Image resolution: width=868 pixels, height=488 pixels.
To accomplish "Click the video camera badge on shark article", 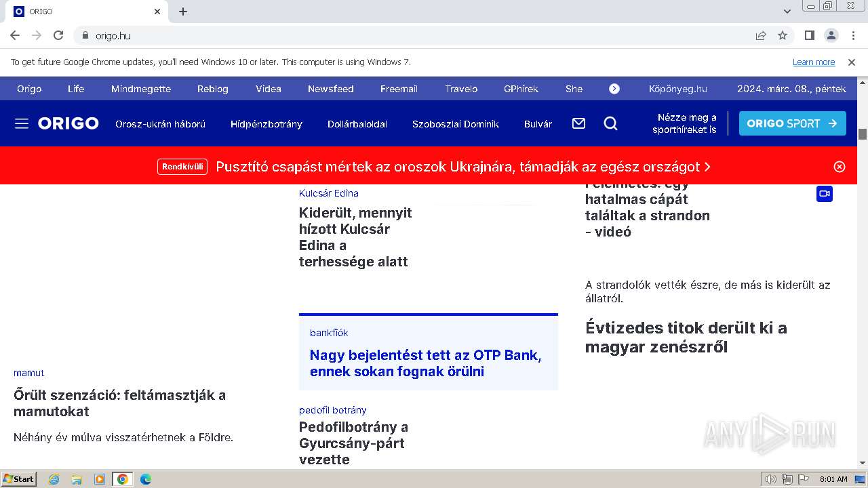I will coord(825,194).
